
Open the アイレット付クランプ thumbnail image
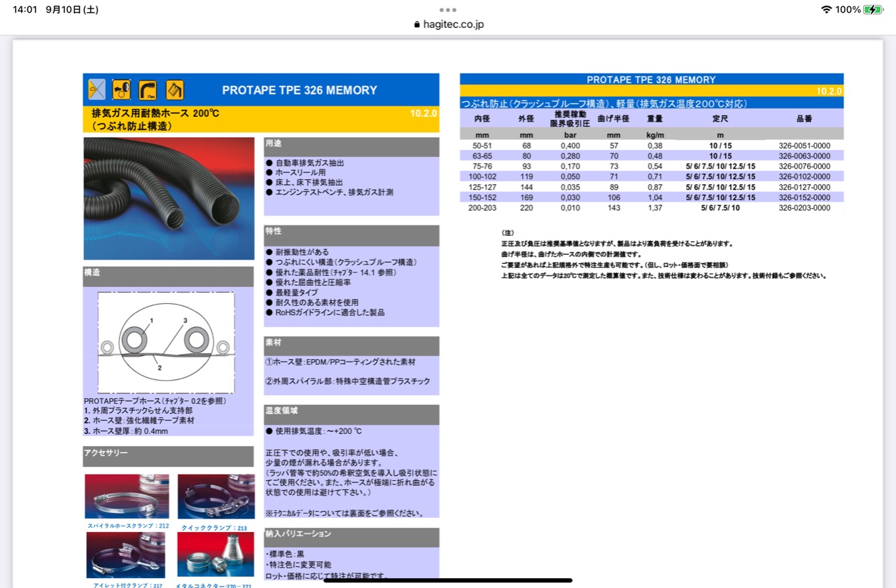(x=126, y=555)
